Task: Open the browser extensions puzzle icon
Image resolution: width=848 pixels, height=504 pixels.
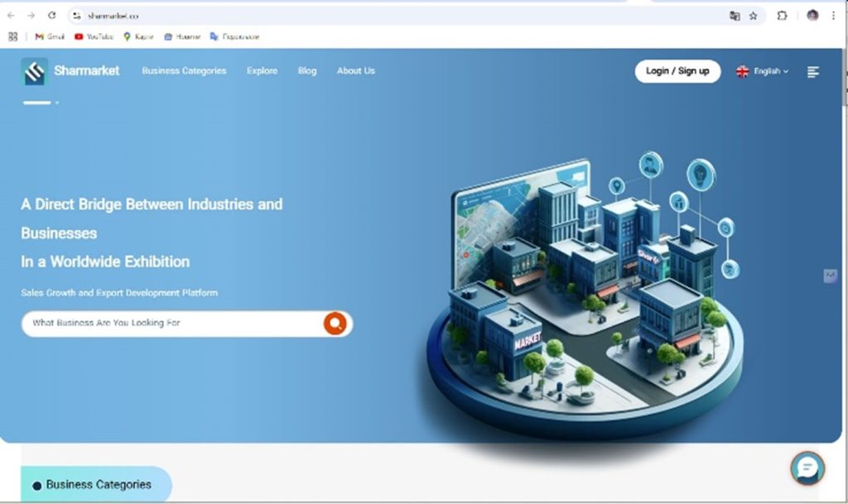Action: coord(782,16)
